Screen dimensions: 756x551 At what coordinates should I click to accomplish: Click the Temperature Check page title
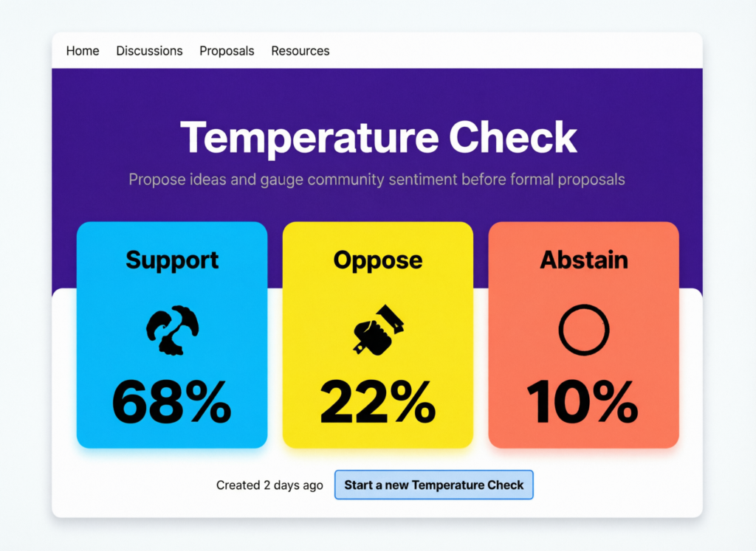click(x=378, y=137)
